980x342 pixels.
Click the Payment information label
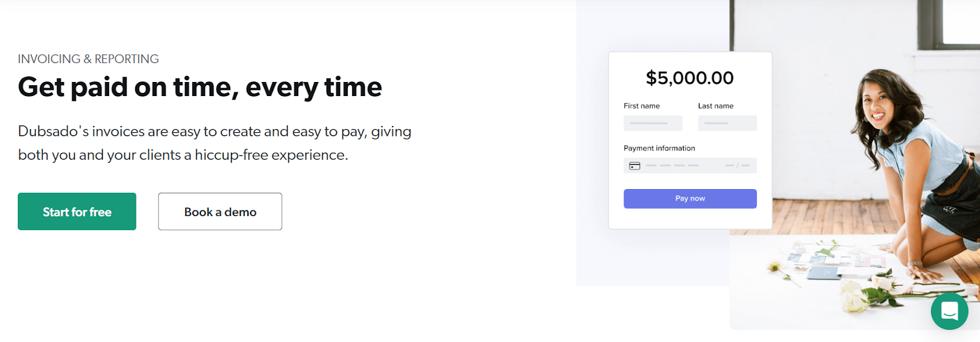659,148
